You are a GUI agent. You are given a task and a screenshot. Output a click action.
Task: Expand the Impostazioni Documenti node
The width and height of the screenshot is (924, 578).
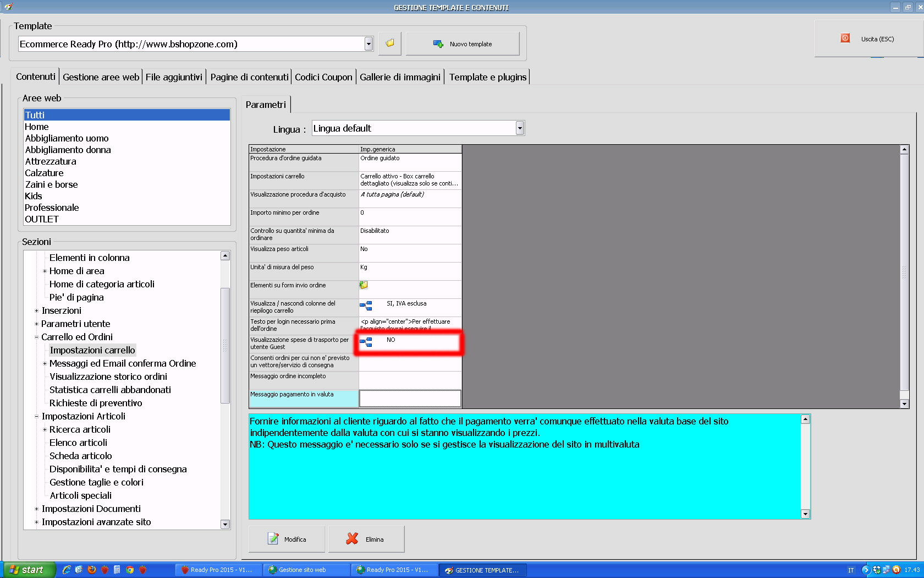36,509
